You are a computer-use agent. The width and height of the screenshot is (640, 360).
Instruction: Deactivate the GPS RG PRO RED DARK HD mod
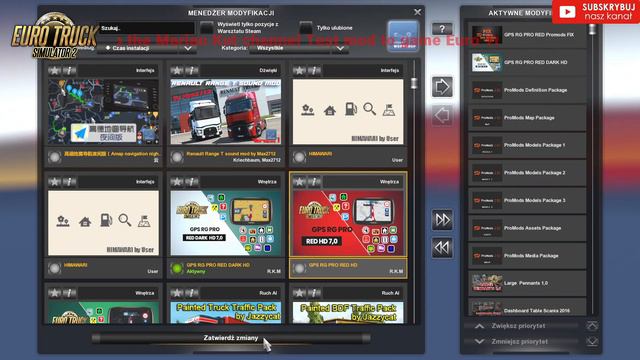coord(177,268)
